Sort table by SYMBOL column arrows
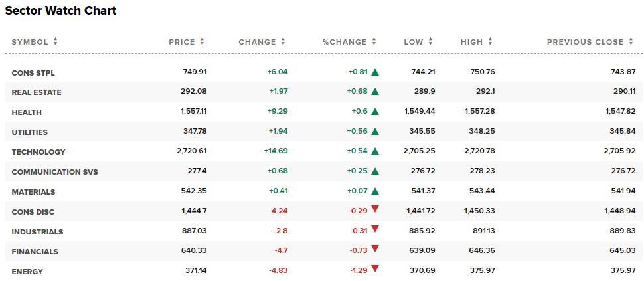Screen dimensions: 644x281 (56, 41)
